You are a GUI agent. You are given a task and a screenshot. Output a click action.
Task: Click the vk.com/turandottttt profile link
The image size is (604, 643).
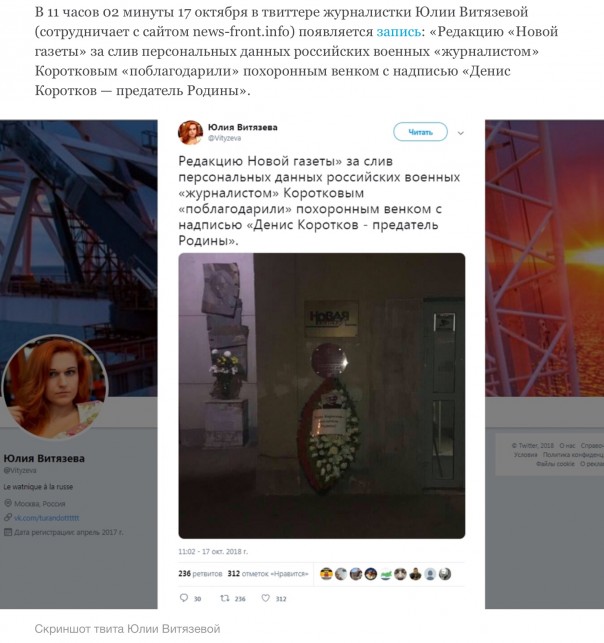point(46,518)
